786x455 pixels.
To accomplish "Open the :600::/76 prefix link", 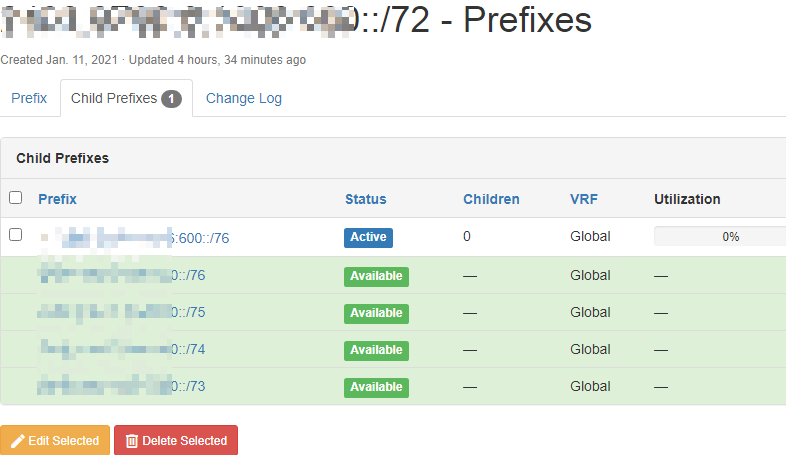I will click(134, 238).
